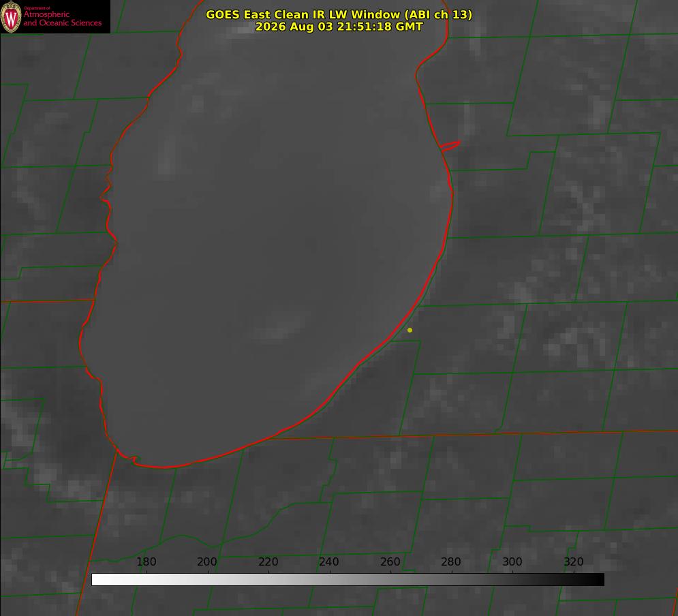Select the GOES East Clean IR title text
This screenshot has height=616, width=678.
coord(339,14)
